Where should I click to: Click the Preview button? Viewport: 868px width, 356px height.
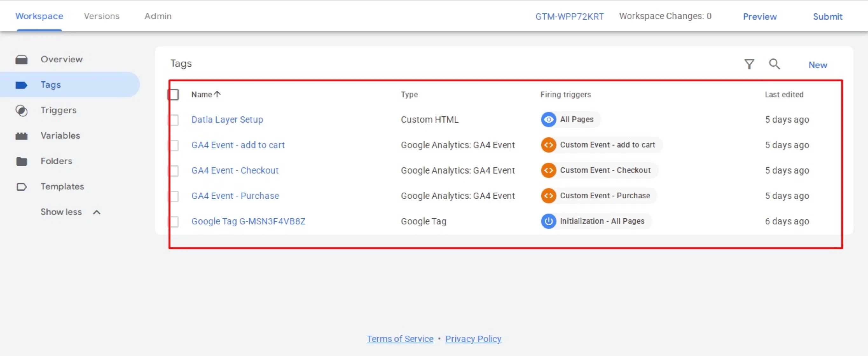click(760, 17)
